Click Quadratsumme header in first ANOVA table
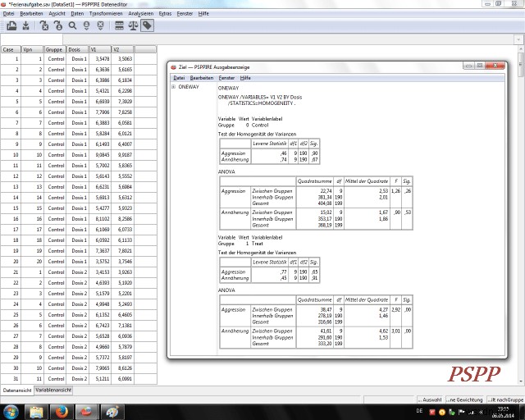Image resolution: width=525 pixels, height=420 pixels. 314,181
